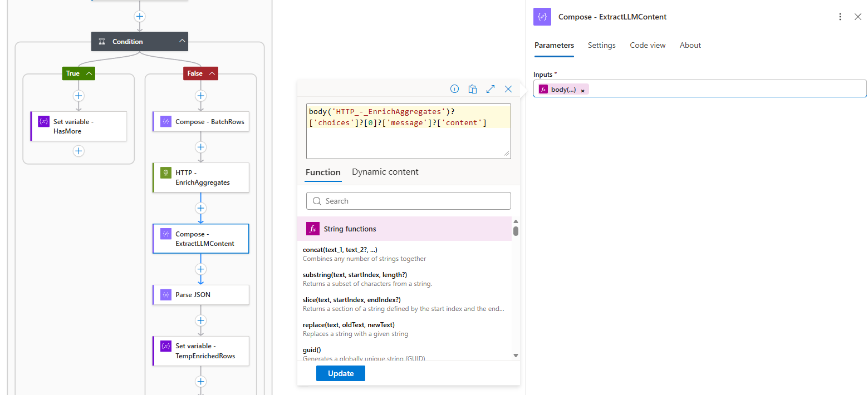Go to the Settings tab
This screenshot has width=868, height=395.
click(x=601, y=46)
